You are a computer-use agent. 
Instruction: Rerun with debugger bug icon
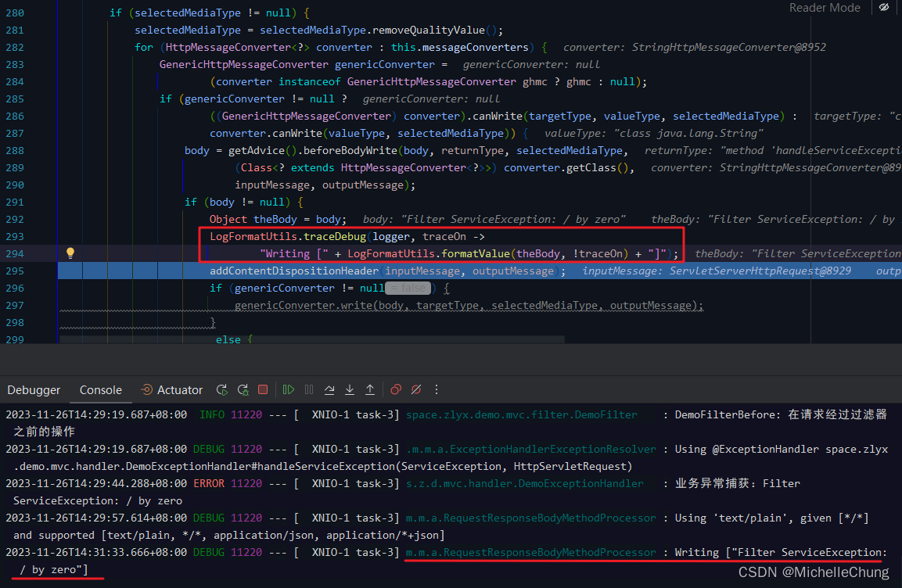click(x=243, y=389)
